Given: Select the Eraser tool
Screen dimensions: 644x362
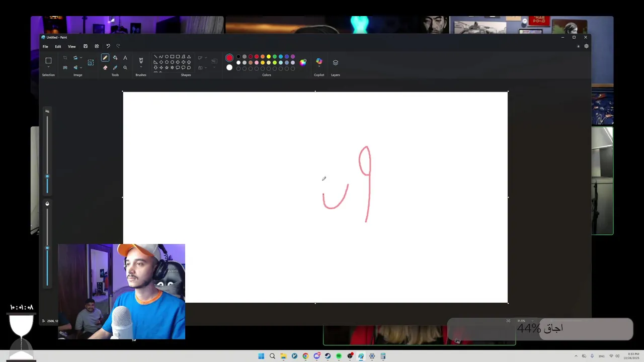Looking at the screenshot, I should (x=105, y=67).
